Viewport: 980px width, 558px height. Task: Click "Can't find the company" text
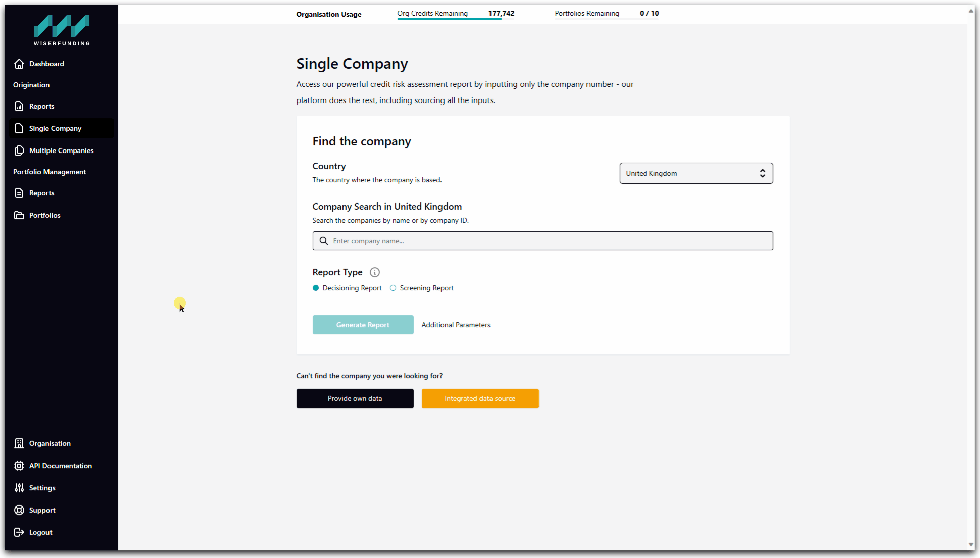pos(369,376)
